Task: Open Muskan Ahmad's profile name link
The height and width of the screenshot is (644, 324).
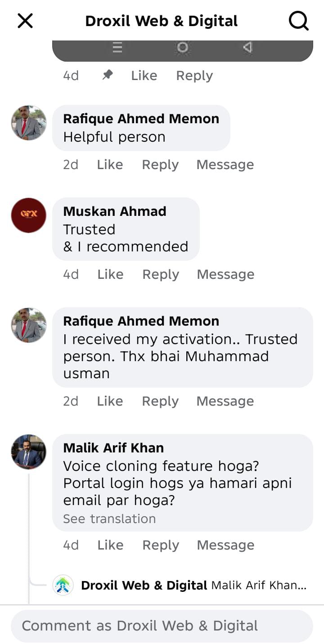Action: pyautogui.click(x=115, y=211)
